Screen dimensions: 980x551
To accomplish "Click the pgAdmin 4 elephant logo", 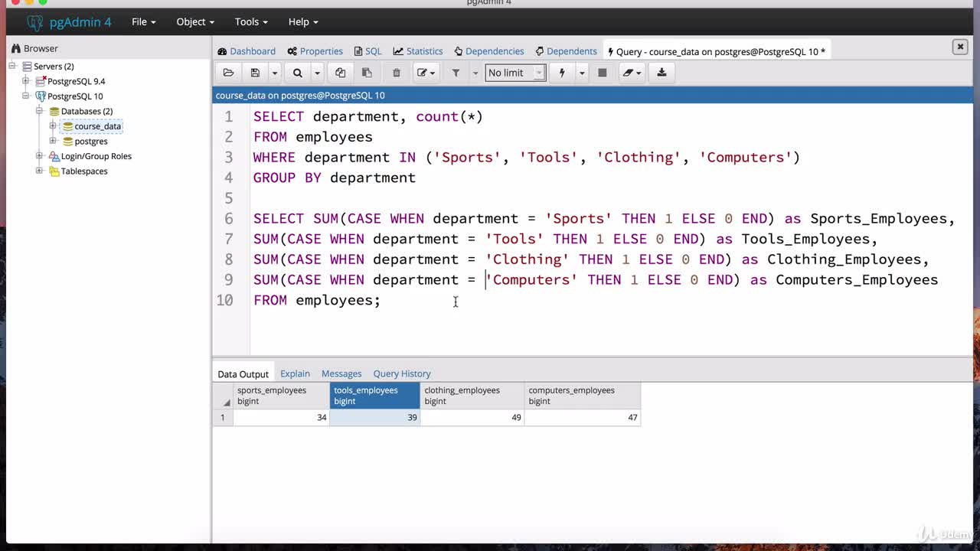I will [x=35, y=21].
